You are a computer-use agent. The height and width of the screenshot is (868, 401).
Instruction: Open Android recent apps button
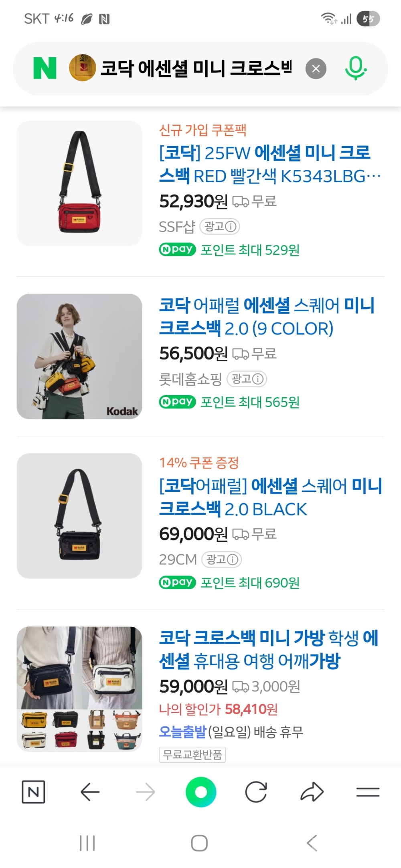(x=87, y=843)
